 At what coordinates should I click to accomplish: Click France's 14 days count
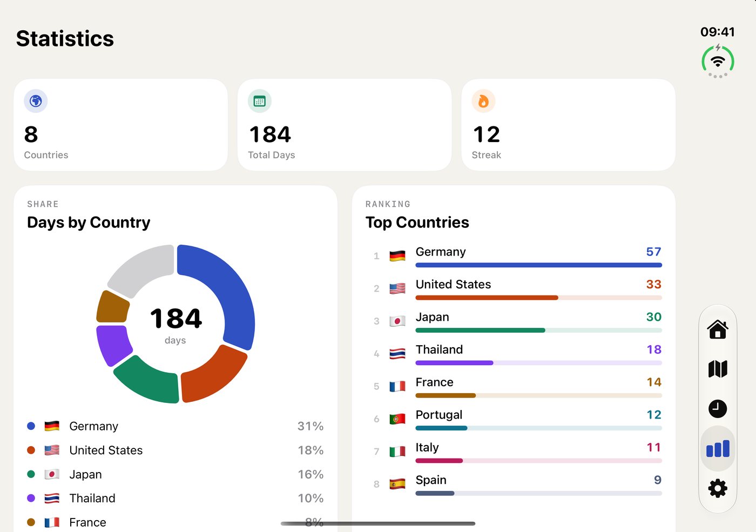(654, 382)
